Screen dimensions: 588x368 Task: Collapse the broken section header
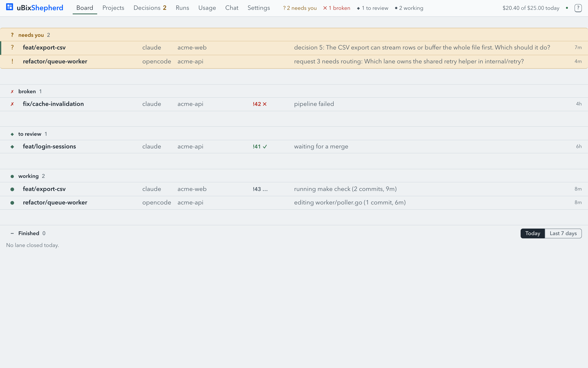(294, 91)
